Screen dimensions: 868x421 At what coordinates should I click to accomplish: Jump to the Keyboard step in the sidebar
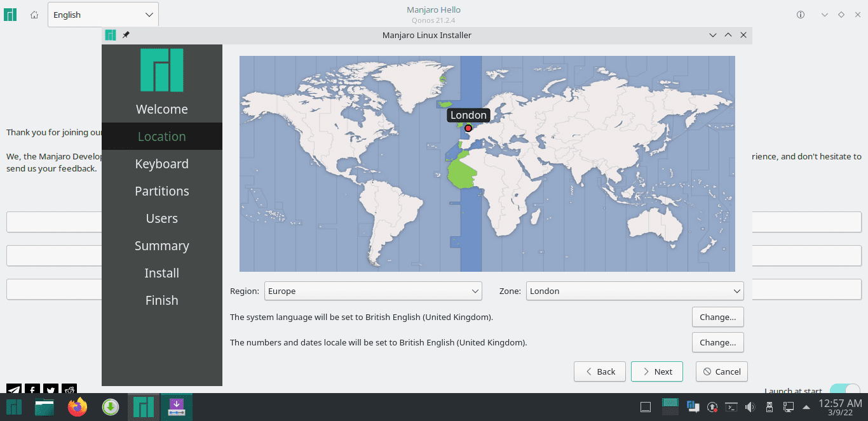[162, 164]
